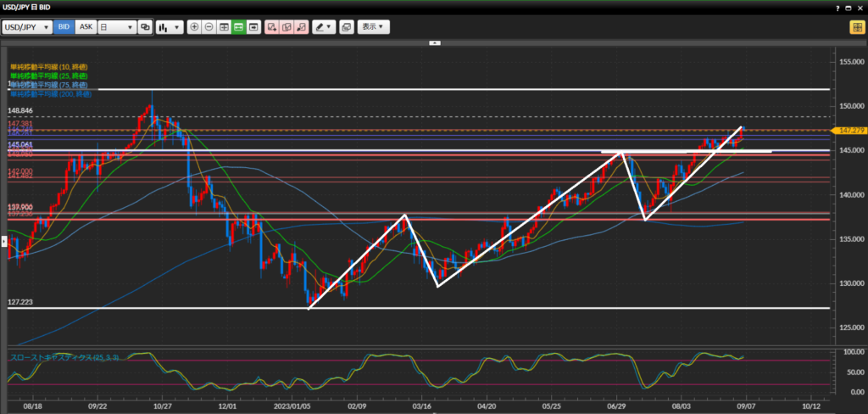Image resolution: width=868 pixels, height=414 pixels.
Task: Click the split chart layout icon
Action: (x=225, y=27)
